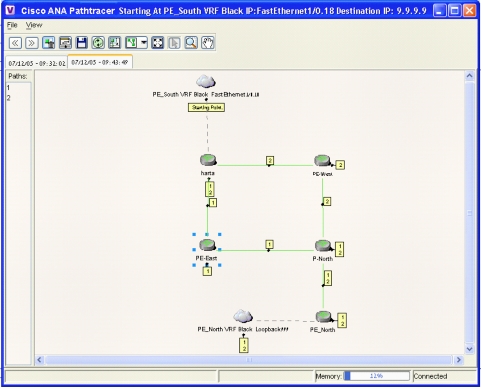Click the toolbar icon beside the green-plus icon
The width and height of the screenshot is (482, 389).
65,43
